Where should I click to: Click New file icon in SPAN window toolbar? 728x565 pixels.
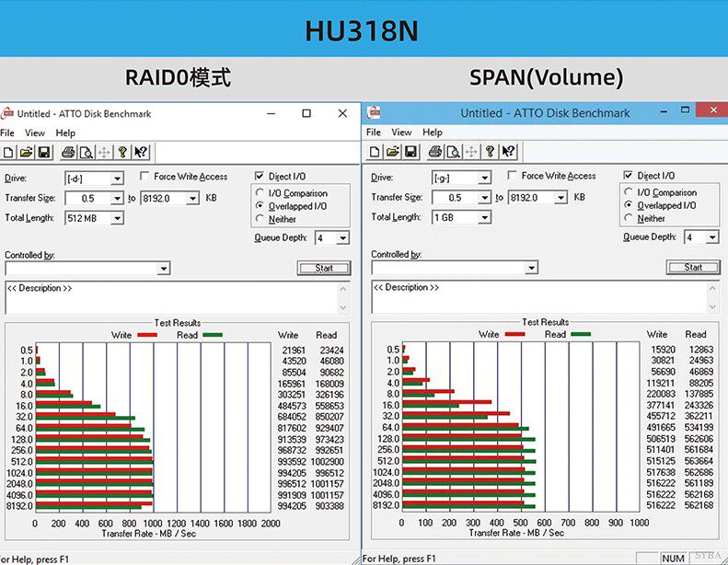pos(376,151)
